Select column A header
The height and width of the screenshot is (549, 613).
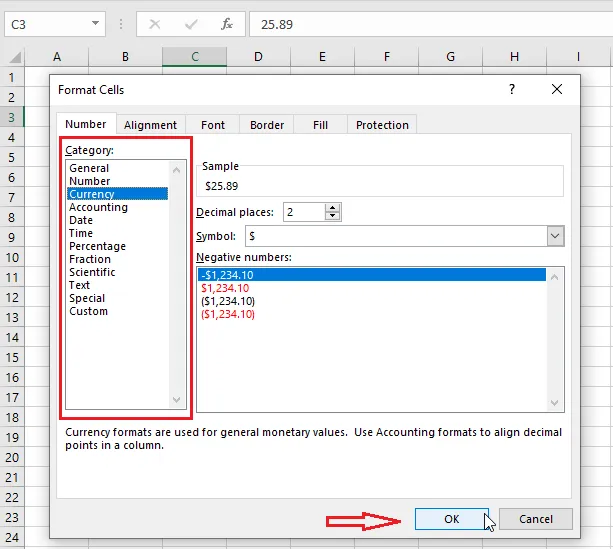tap(57, 57)
